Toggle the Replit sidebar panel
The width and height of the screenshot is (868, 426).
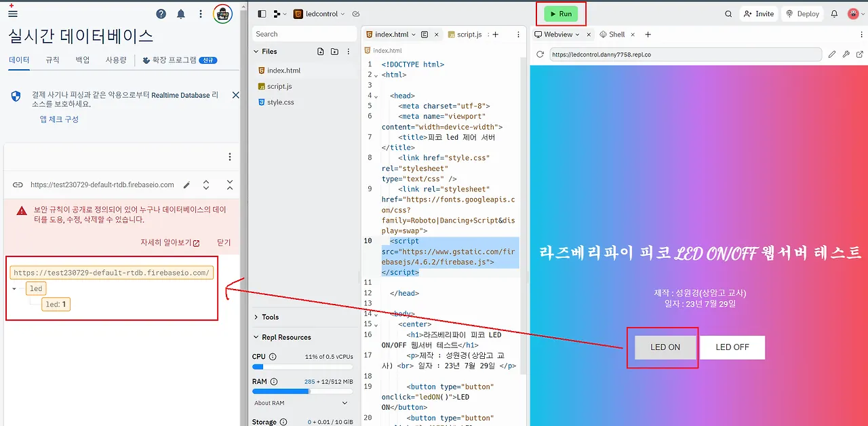(x=262, y=14)
